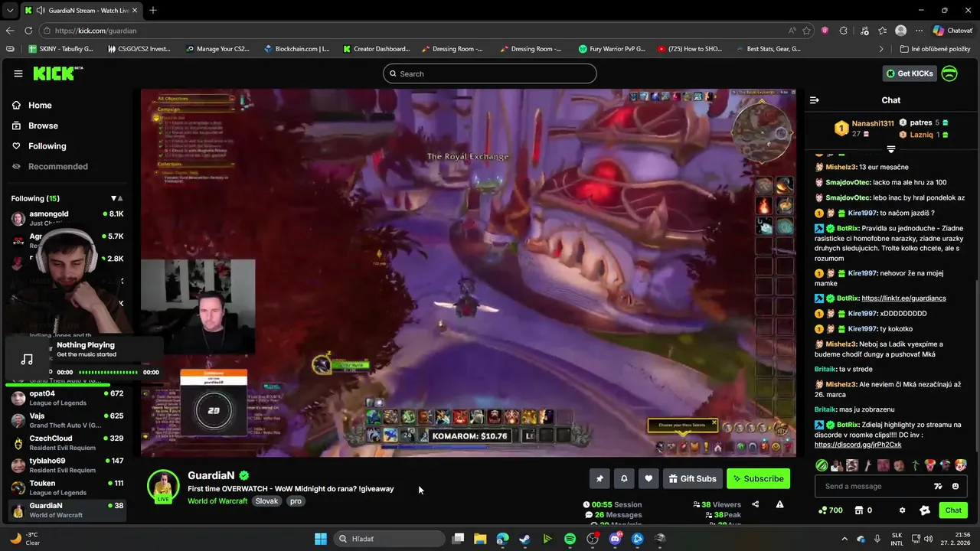The height and width of the screenshot is (551, 980).
Task: Select GuardiaN in the following list
Action: coord(67,510)
